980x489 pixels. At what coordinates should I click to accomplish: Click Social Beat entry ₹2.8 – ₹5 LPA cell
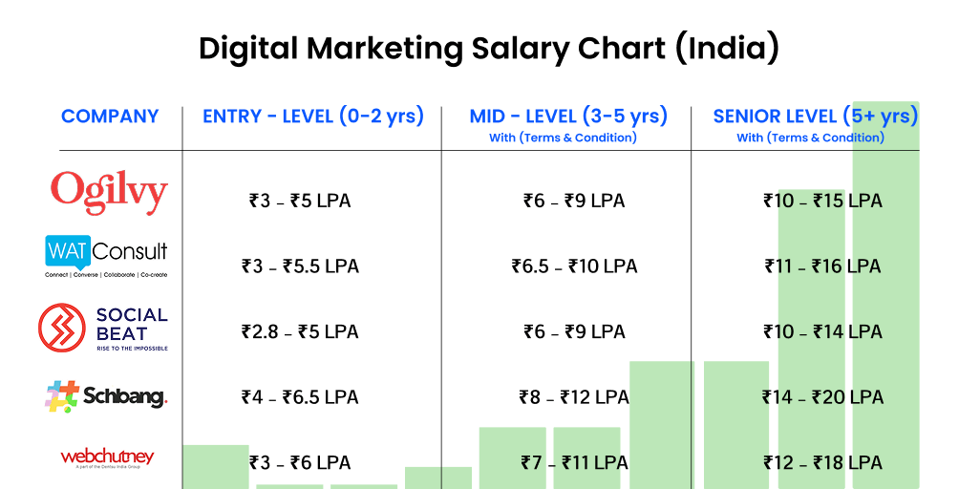tap(300, 331)
